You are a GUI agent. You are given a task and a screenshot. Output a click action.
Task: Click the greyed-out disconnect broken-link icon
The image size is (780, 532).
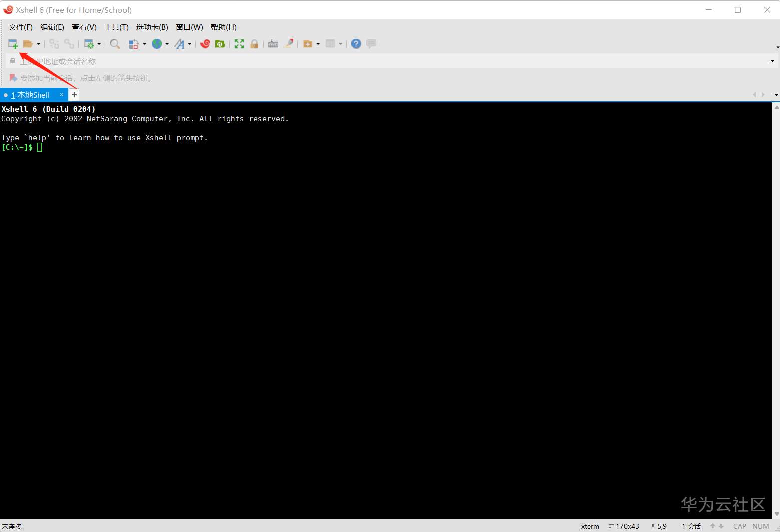pyautogui.click(x=69, y=44)
